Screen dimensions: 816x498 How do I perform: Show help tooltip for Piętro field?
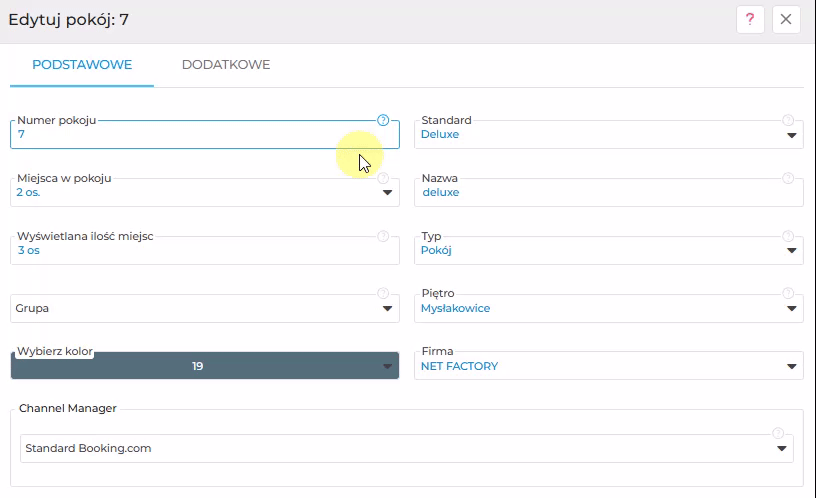pos(788,293)
